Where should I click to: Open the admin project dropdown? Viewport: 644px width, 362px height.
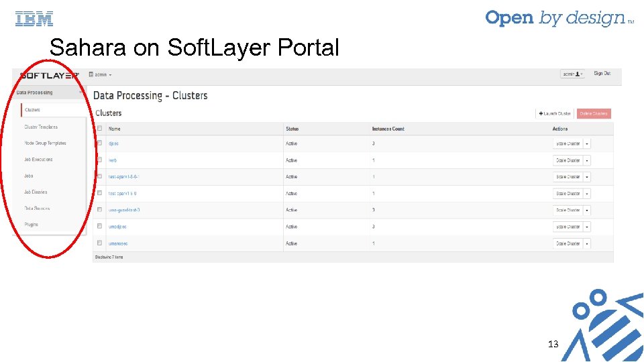[x=100, y=74]
